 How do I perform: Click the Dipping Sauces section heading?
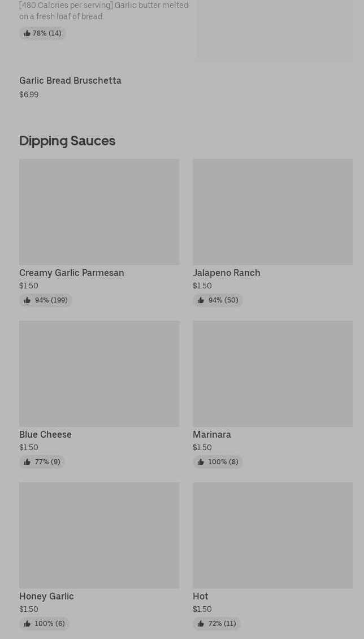[x=67, y=141]
